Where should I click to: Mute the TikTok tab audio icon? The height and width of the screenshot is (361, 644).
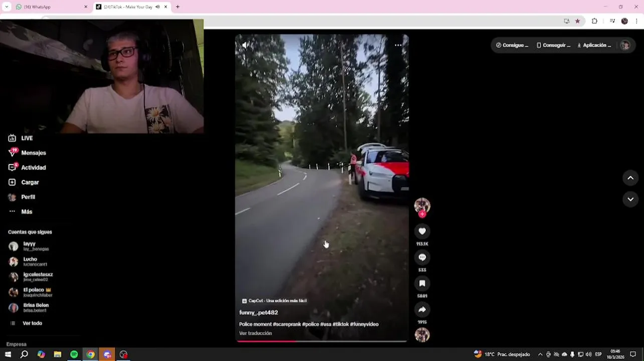157,7
